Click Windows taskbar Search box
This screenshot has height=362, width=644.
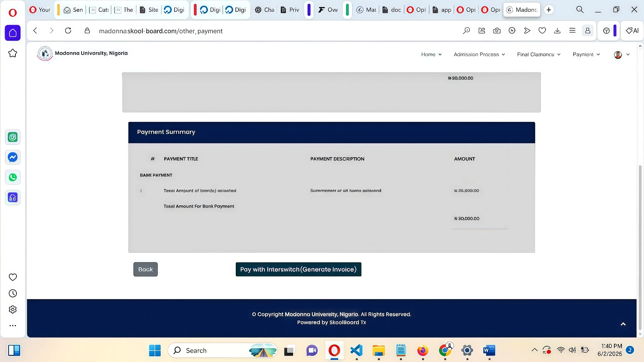(x=223, y=350)
